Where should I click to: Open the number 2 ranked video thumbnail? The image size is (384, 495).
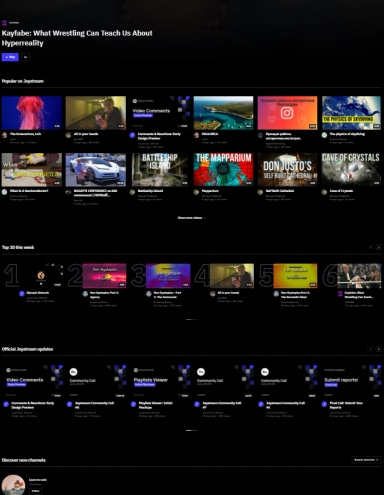(105, 276)
